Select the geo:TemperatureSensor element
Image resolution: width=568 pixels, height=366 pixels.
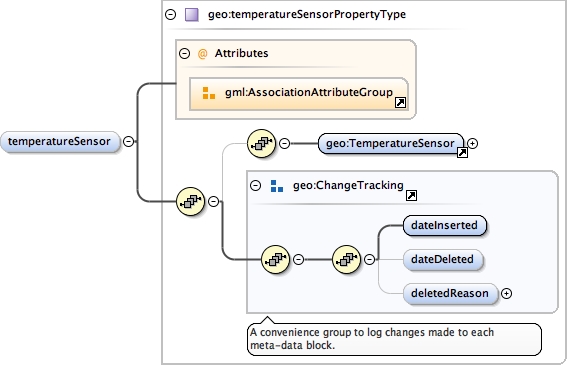point(391,144)
